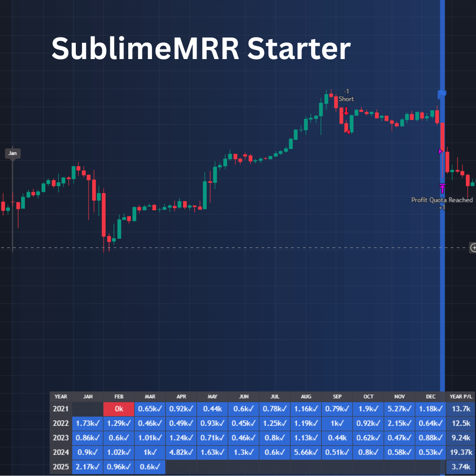Click the 4.82k cell for 2024 APR
This screenshot has height=476, width=476.
[181, 452]
